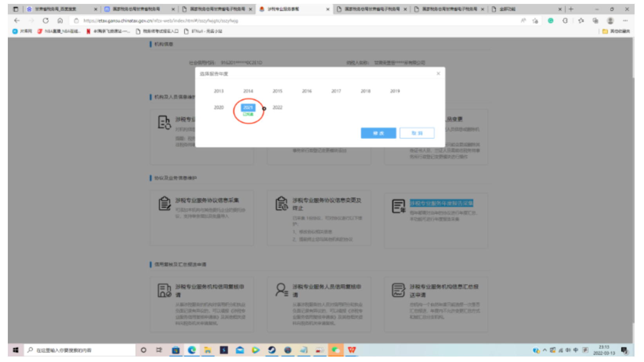Choose report year 2016
The height and width of the screenshot is (362, 644).
coord(307,91)
